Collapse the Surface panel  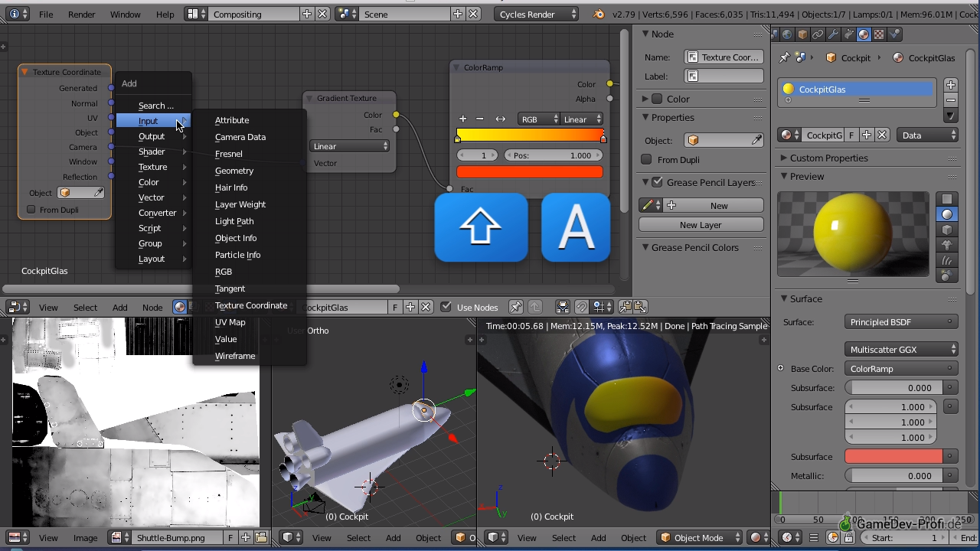(784, 298)
